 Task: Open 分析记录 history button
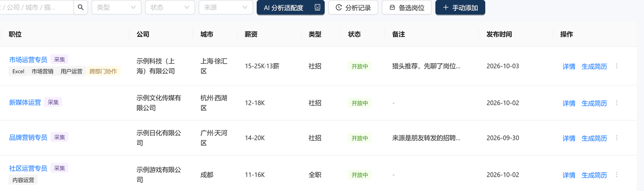[x=353, y=8]
